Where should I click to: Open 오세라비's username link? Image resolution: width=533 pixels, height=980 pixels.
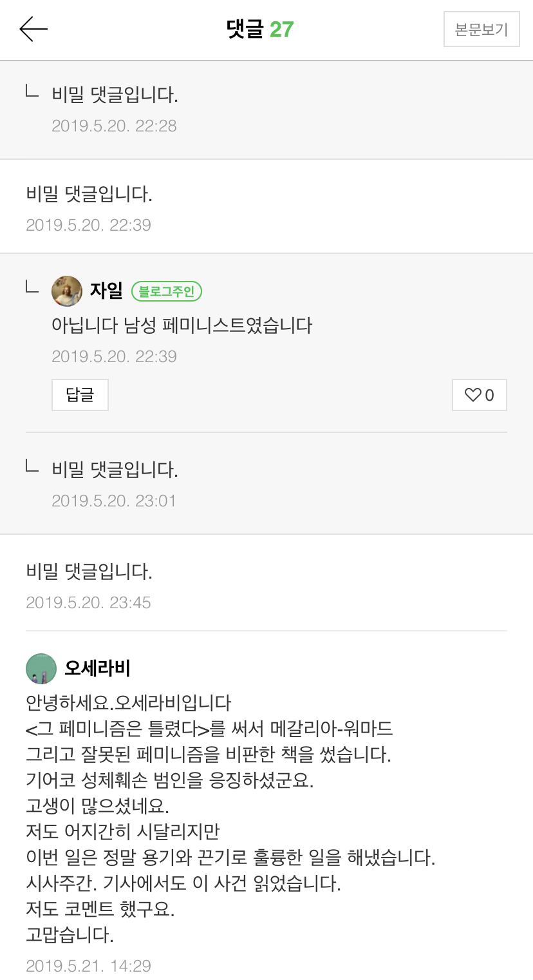pos(97,668)
